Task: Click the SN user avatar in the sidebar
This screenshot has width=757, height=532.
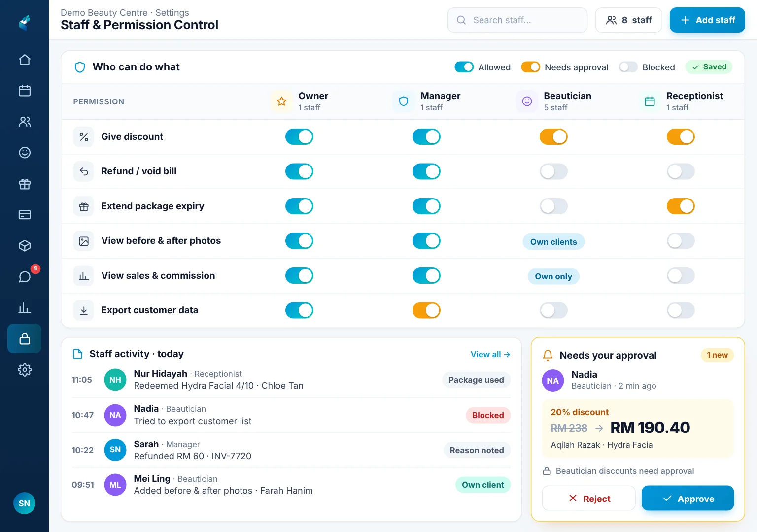Action: 24,503
